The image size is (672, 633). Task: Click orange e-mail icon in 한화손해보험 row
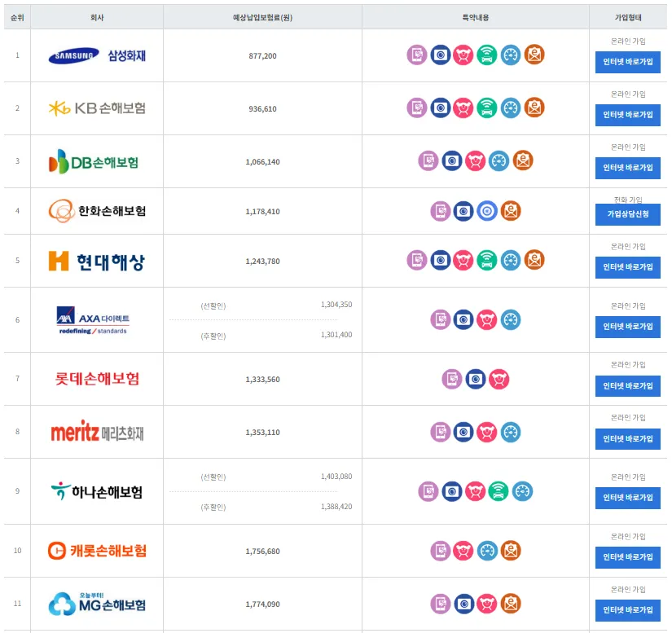[511, 211]
